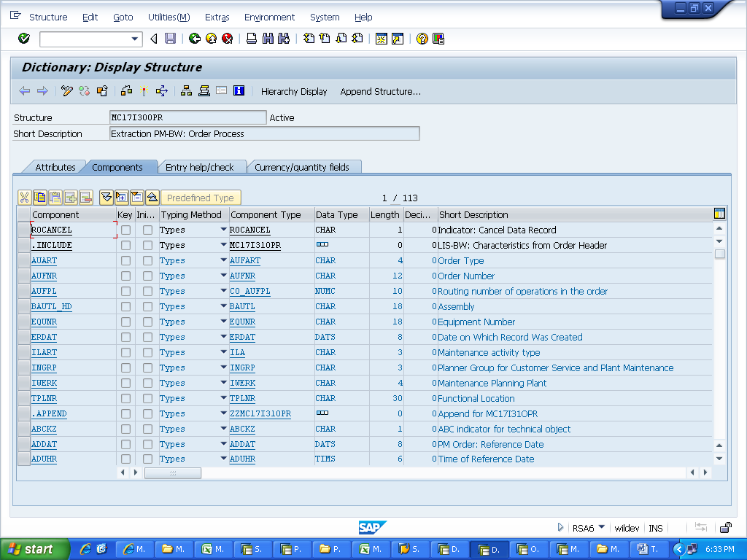Click the vertical scrollbar down arrow of table

tap(719, 459)
